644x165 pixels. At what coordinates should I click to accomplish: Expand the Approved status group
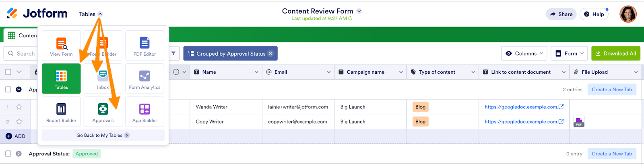(19, 154)
